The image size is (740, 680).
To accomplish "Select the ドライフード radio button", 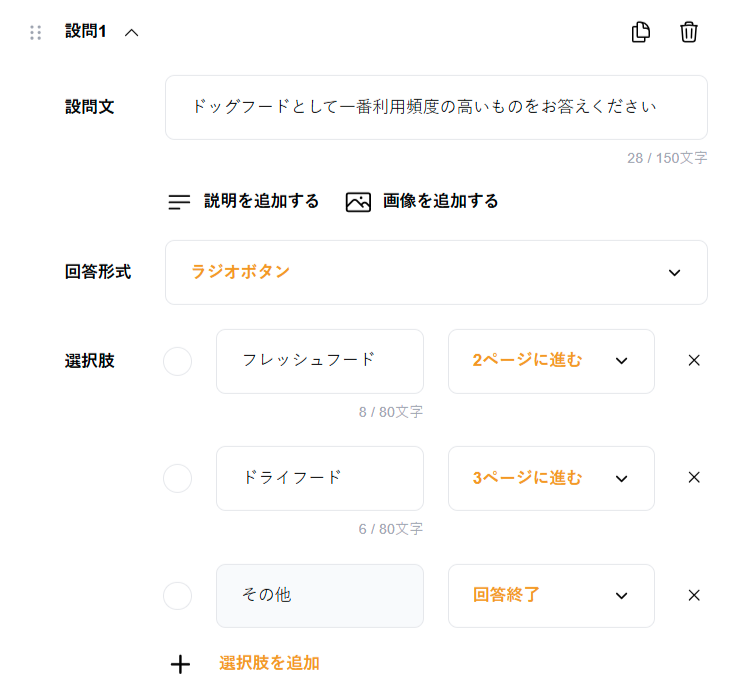I will click(177, 478).
